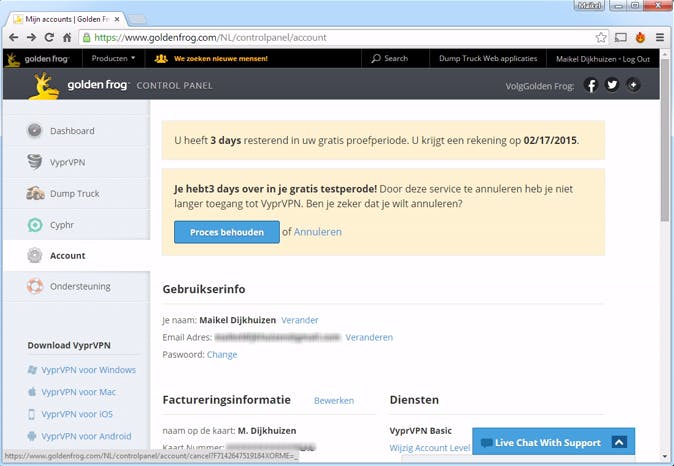Reload the page with the refresh icon

coord(49,37)
